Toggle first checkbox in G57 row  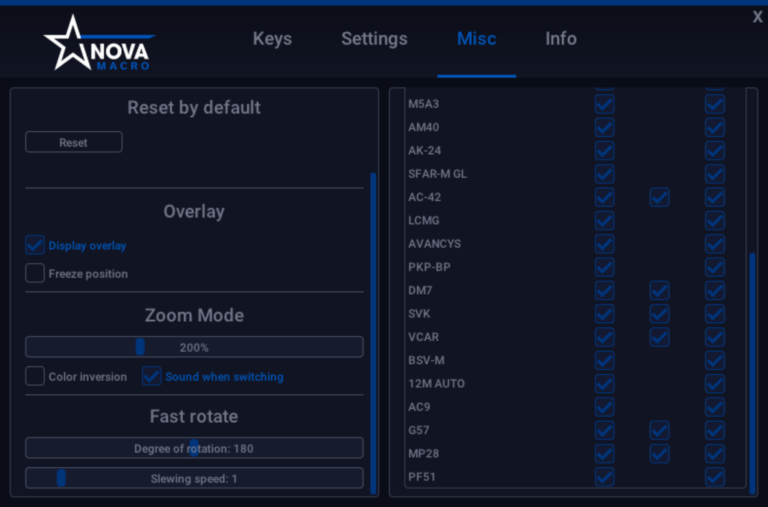pos(605,431)
